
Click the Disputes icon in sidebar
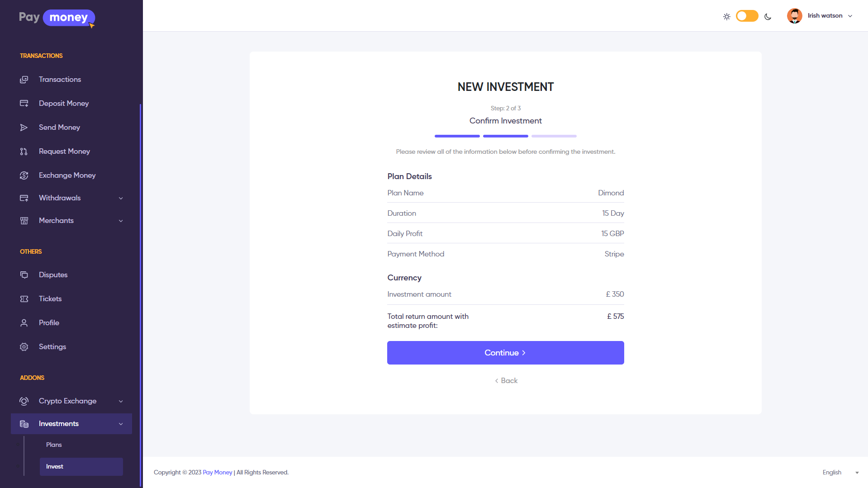pyautogui.click(x=24, y=275)
